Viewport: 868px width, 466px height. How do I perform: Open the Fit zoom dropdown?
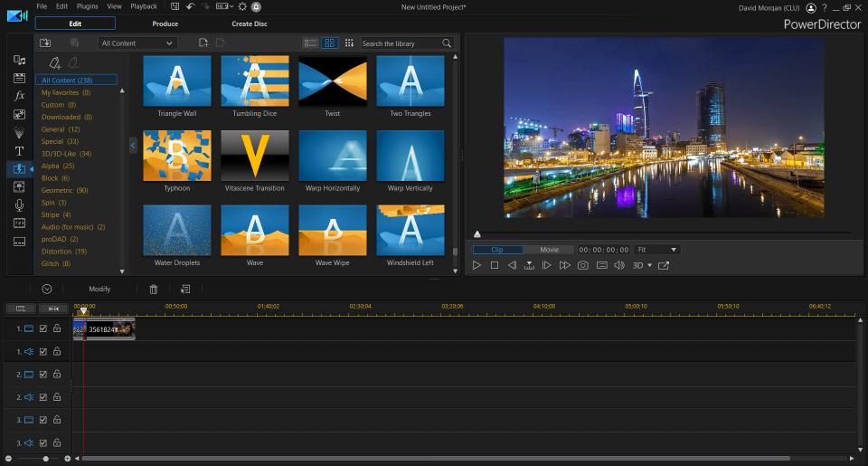click(x=656, y=250)
